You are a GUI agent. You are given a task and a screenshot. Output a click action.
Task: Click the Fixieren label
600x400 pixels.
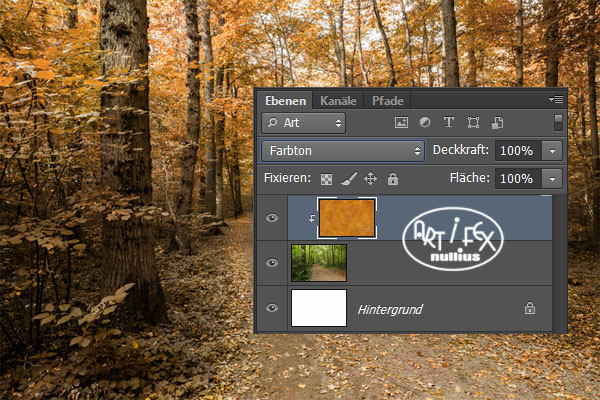287,178
